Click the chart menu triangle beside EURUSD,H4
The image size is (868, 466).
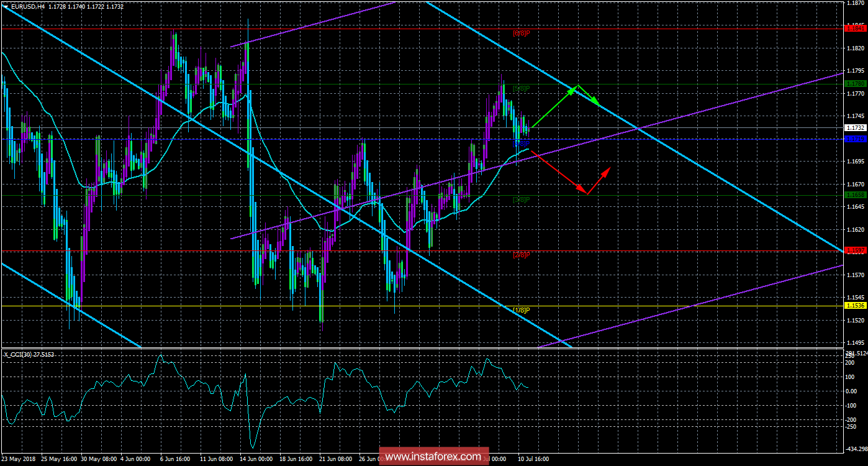click(5, 6)
